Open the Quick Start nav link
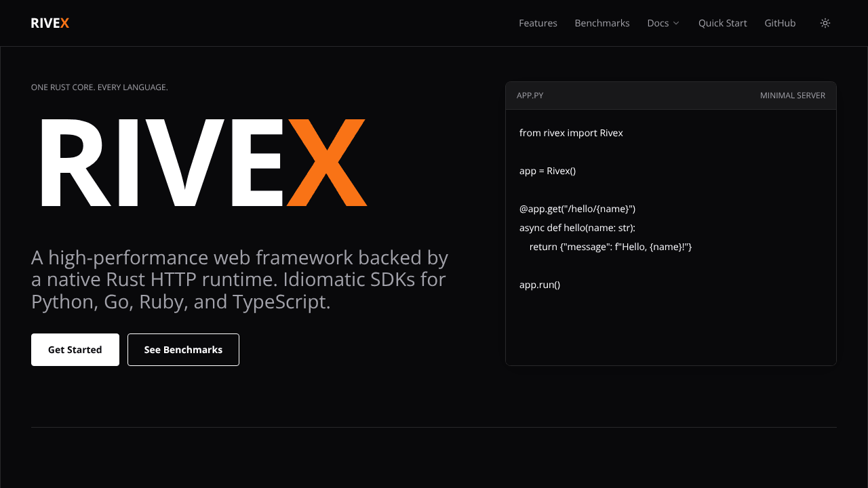This screenshot has width=868, height=488. [x=723, y=23]
